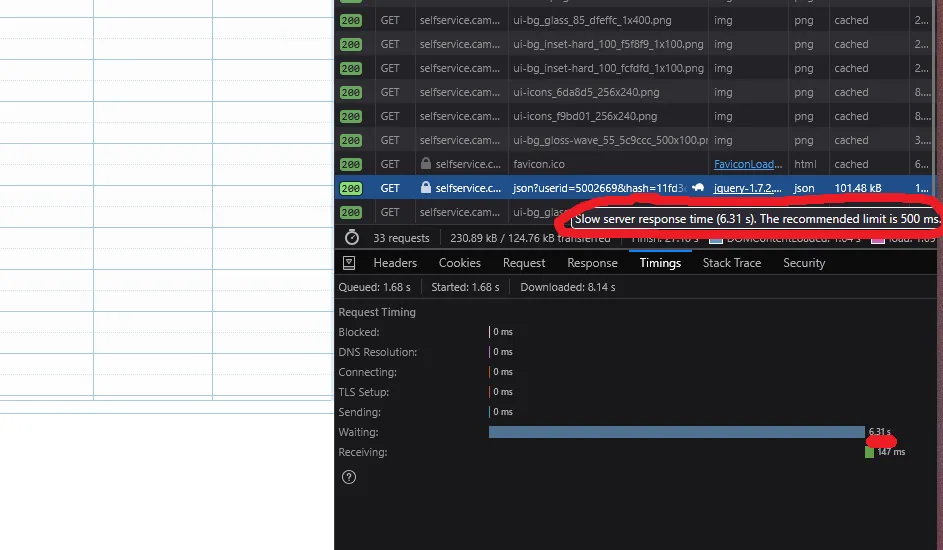Open the Response tab

[592, 263]
